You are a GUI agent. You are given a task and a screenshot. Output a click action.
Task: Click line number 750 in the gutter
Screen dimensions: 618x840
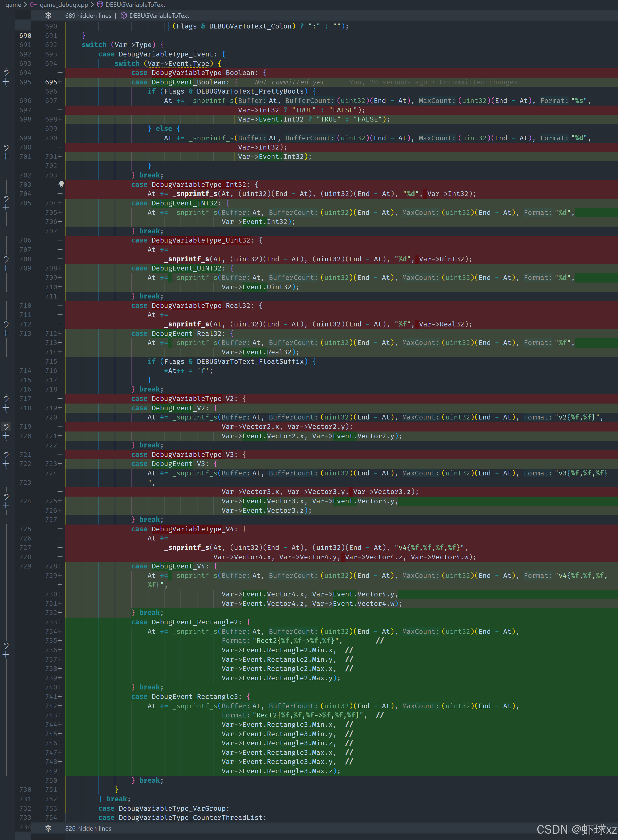click(x=51, y=780)
